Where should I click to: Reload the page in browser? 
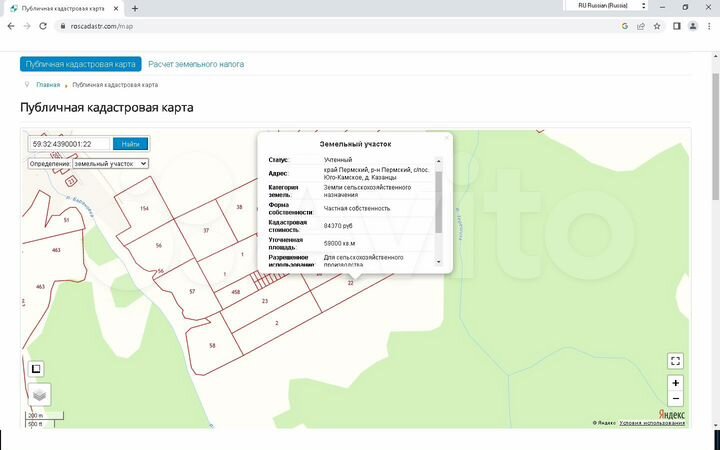(x=43, y=26)
